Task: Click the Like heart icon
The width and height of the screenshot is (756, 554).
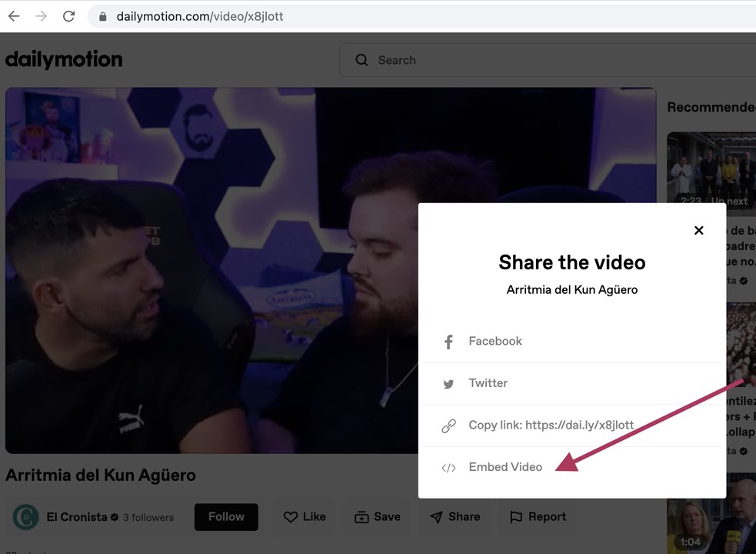Action: click(x=290, y=517)
